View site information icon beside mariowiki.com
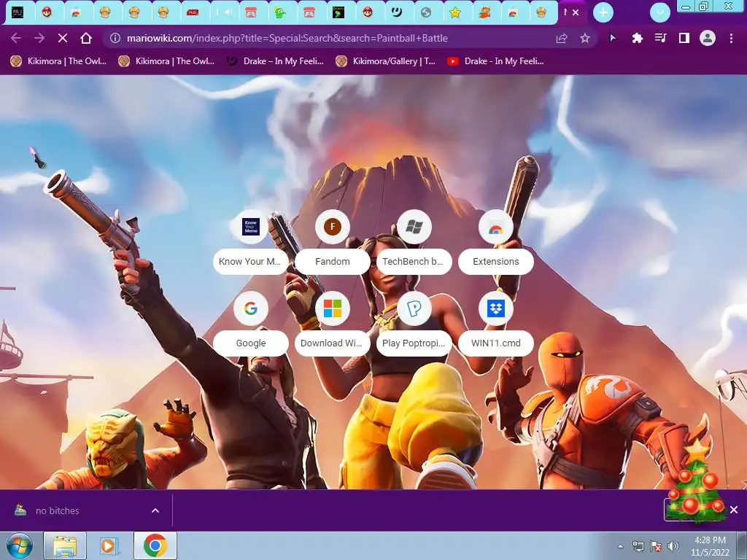The height and width of the screenshot is (560, 747). coord(115,38)
